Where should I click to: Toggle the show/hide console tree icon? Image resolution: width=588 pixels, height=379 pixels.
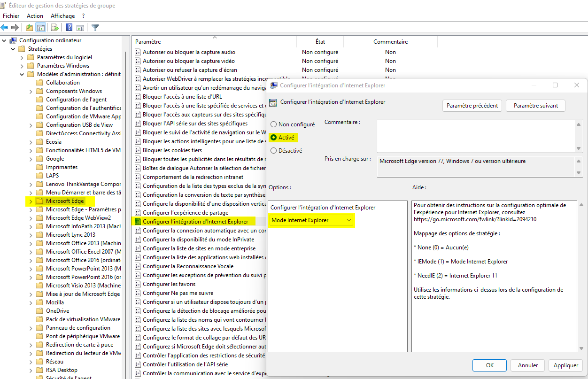(41, 28)
